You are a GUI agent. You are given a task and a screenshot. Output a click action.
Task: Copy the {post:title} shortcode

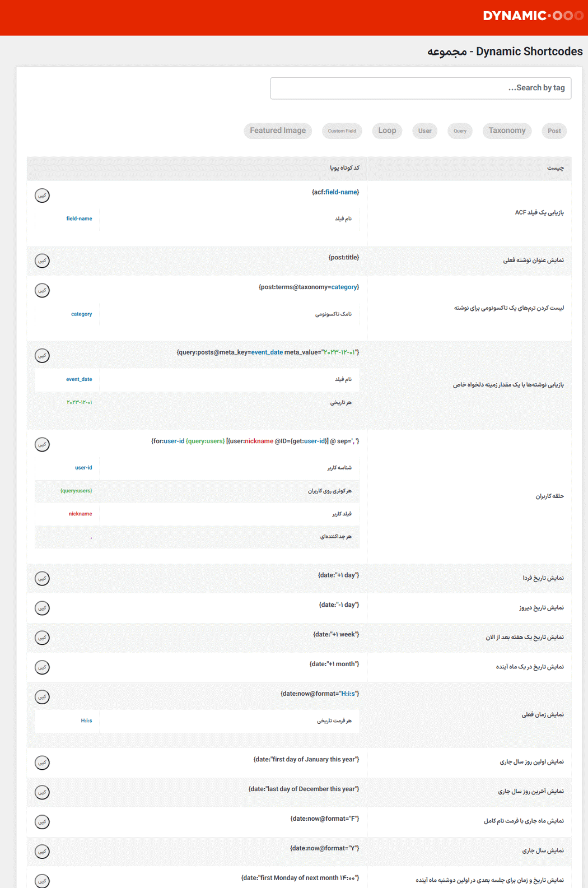pos(42,261)
